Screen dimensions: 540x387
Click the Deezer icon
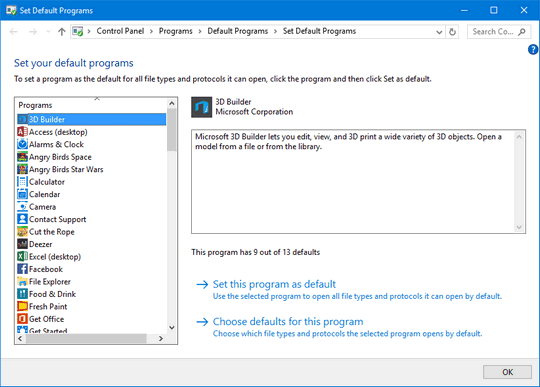pos(22,244)
